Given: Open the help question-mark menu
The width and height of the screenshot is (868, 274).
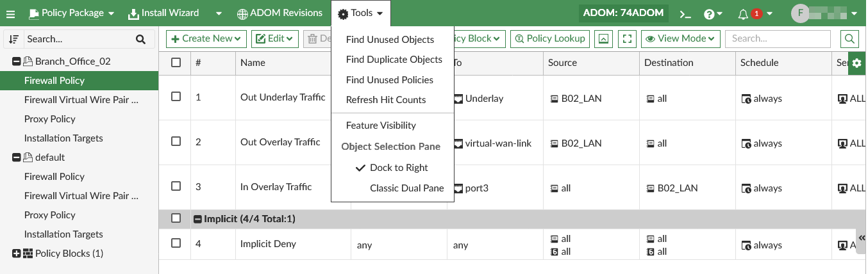Looking at the screenshot, I should pyautogui.click(x=713, y=13).
